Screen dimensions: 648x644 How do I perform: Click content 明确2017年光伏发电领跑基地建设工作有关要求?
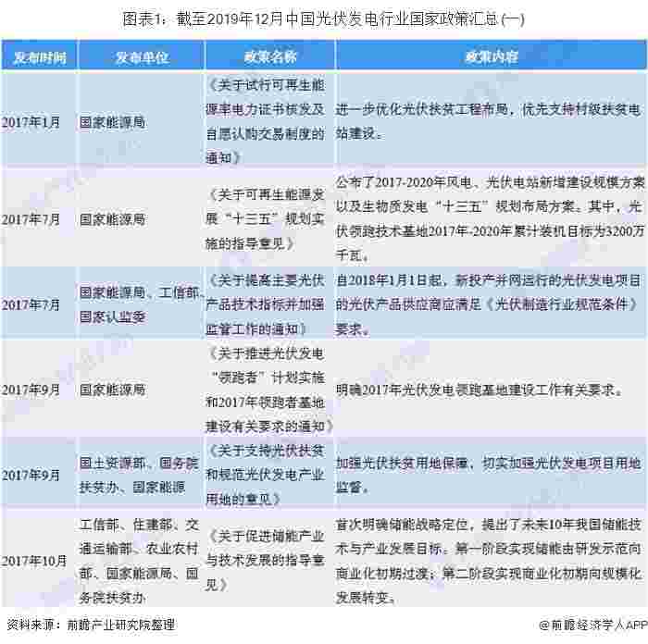pyautogui.click(x=480, y=390)
